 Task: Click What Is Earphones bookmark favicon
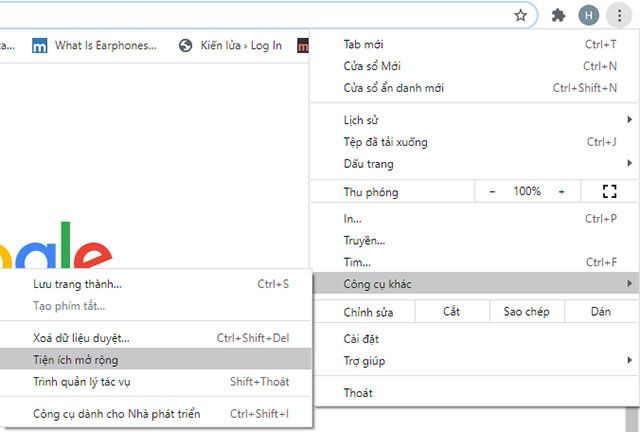pos(40,45)
